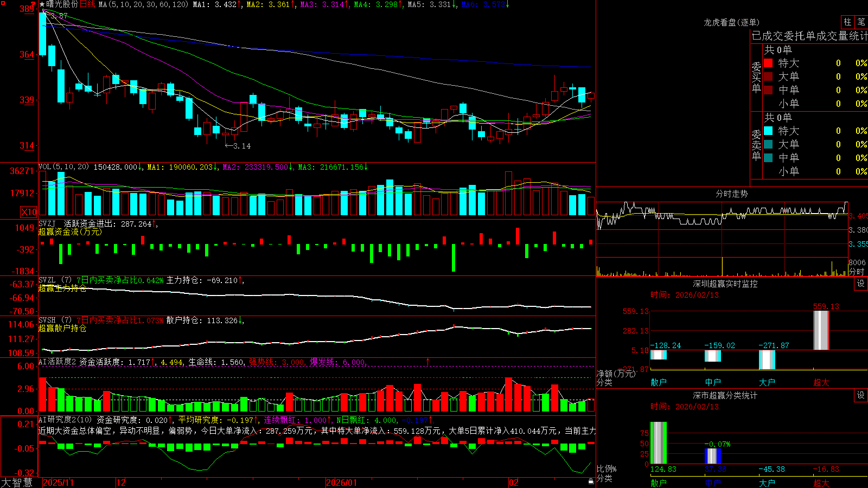Click the 小单 row under 委卖单
Image resolution: width=868 pixels, height=488 pixels.
click(815, 171)
